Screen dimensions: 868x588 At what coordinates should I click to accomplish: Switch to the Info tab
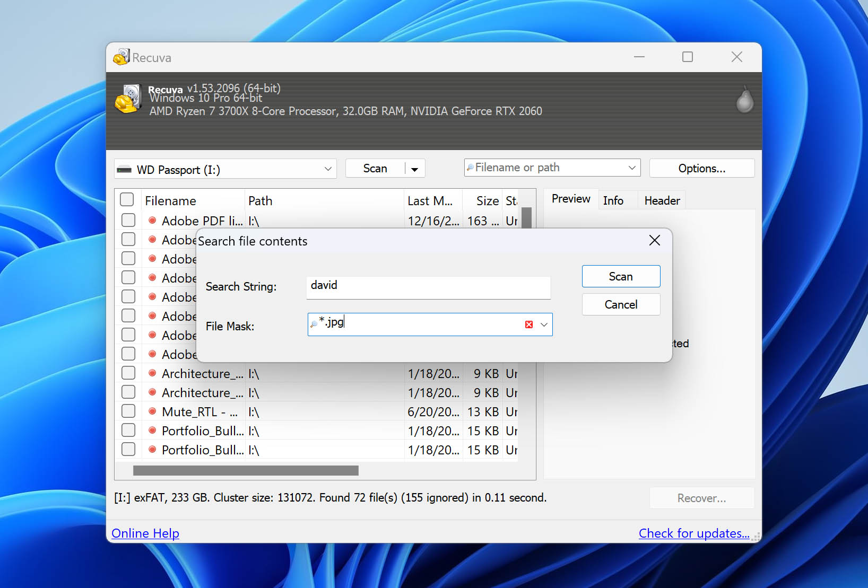(x=613, y=200)
